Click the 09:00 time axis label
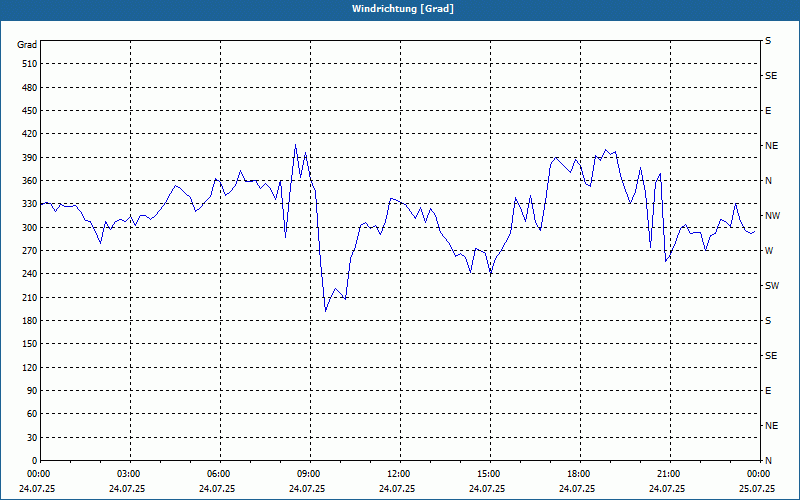Image resolution: width=800 pixels, height=500 pixels. [x=309, y=474]
